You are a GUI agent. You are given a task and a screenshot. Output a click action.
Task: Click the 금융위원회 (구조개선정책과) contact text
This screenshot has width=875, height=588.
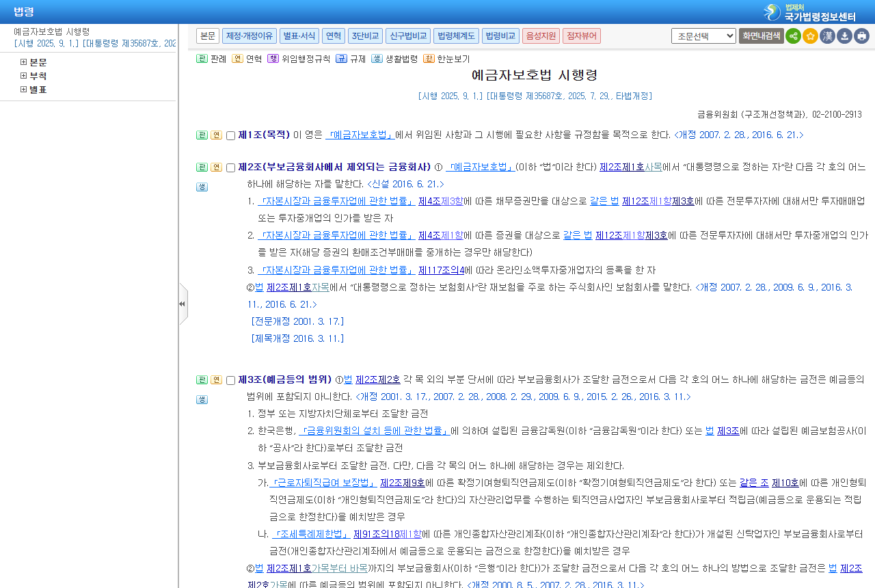point(779,114)
